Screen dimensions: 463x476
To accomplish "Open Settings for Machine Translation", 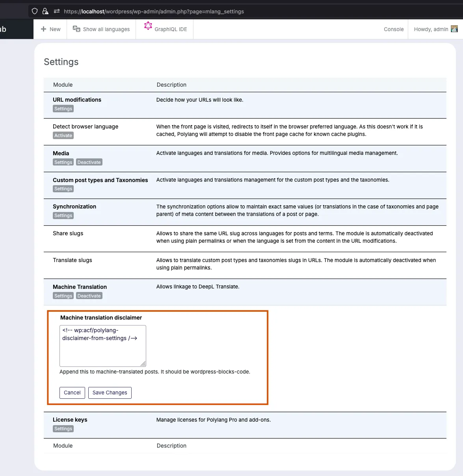I will (x=63, y=296).
